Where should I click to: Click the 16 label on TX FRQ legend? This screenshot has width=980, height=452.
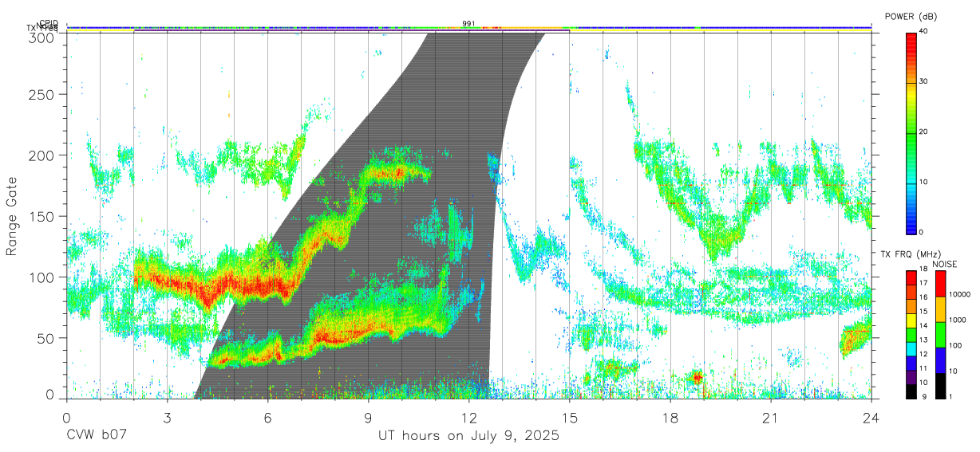coord(924,297)
